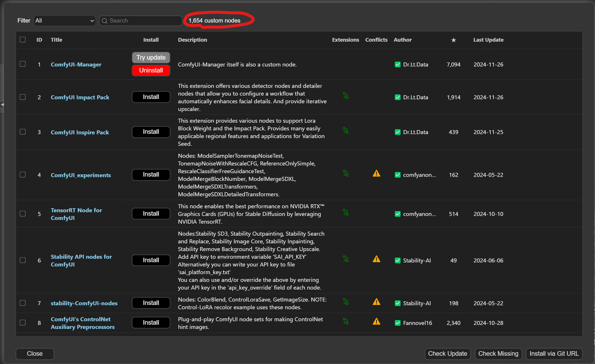Click the extensions icon for ControlNet Auxiliary Preprocessors
Screen dimensions: 595x364
click(346, 321)
